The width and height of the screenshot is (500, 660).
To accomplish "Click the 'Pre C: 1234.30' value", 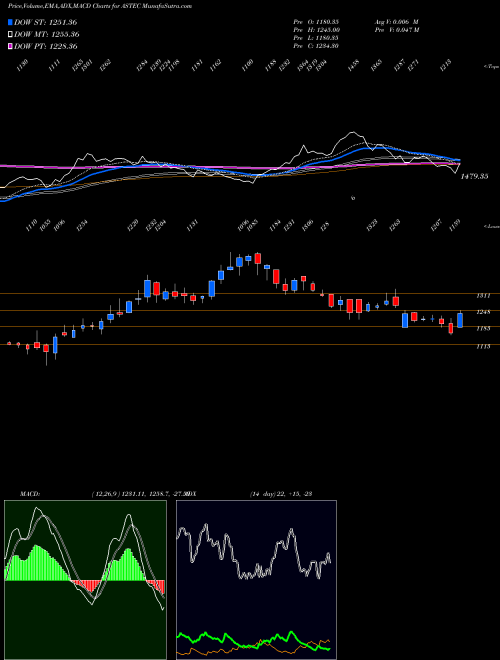I will [x=316, y=46].
